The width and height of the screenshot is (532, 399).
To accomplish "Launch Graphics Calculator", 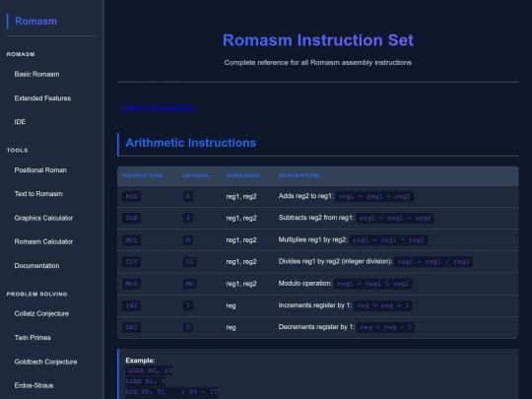I will 43,218.
